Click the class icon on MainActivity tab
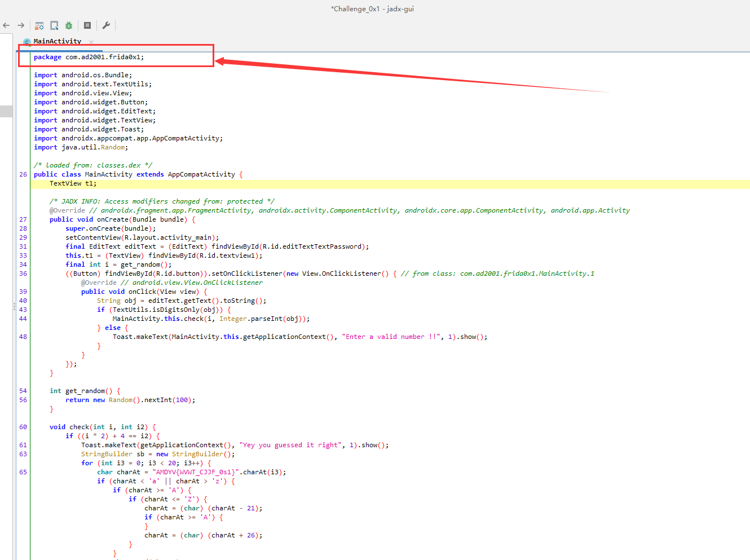 27,42
